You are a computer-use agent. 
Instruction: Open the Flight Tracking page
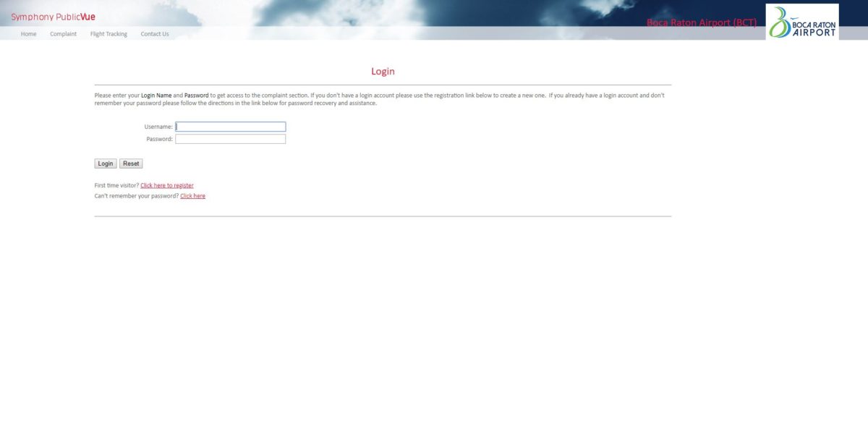[109, 34]
